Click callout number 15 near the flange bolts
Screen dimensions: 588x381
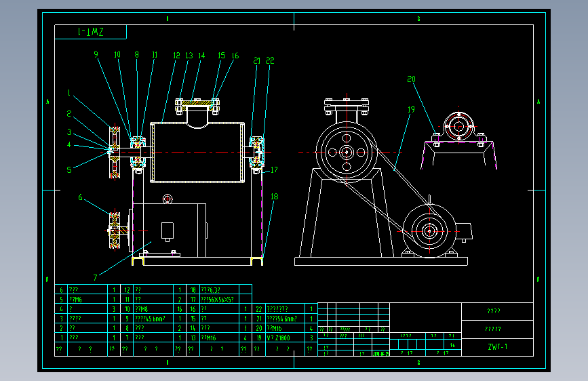[222, 56]
